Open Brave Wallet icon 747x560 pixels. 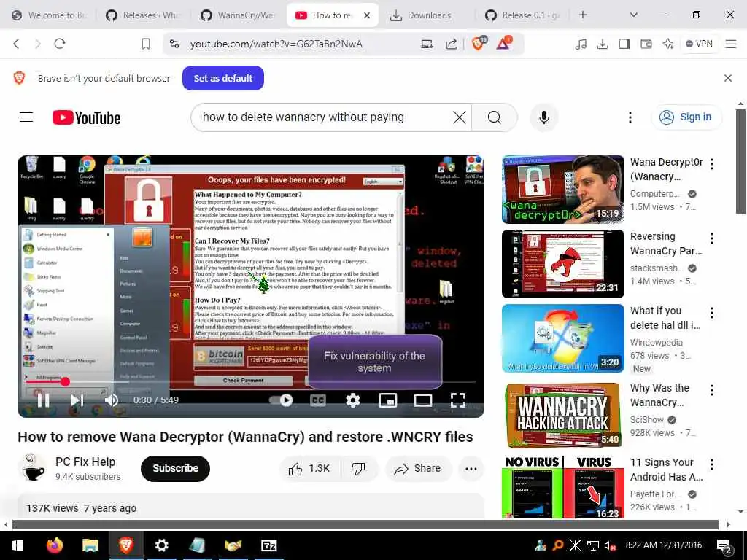point(646,44)
